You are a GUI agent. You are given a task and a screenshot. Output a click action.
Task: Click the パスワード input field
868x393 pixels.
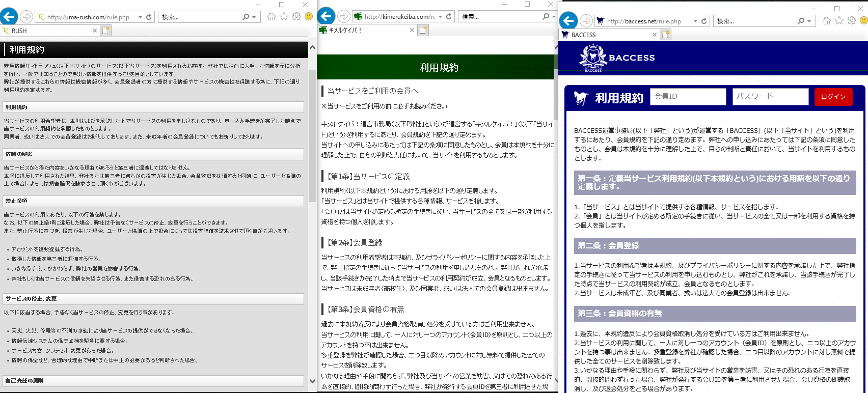(x=770, y=96)
